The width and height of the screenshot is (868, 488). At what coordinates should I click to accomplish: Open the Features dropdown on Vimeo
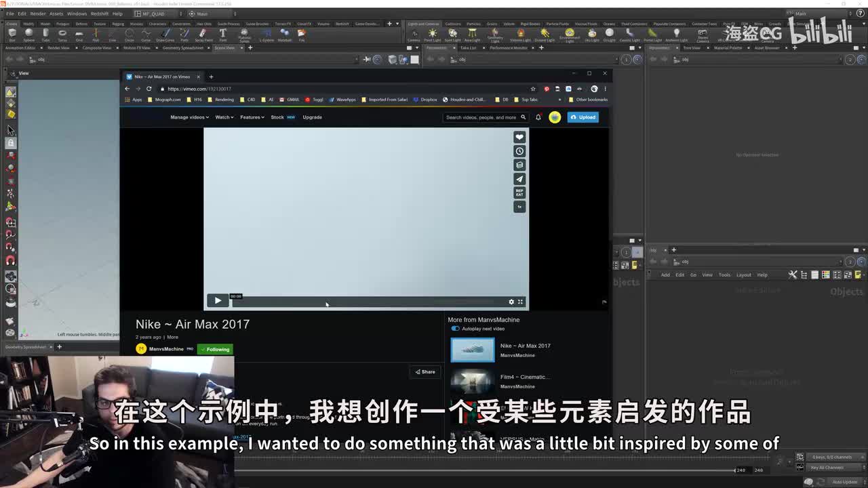click(x=252, y=117)
